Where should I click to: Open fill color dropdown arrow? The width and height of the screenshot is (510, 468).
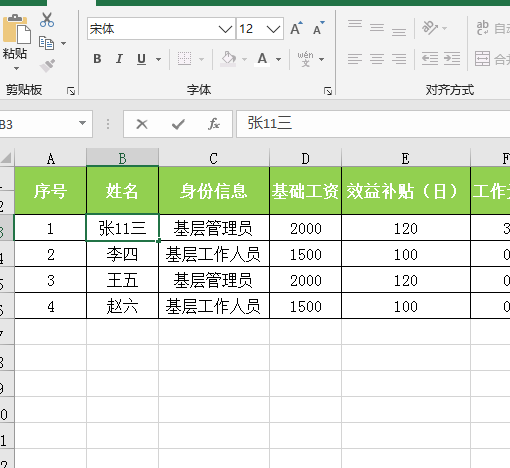[244, 59]
